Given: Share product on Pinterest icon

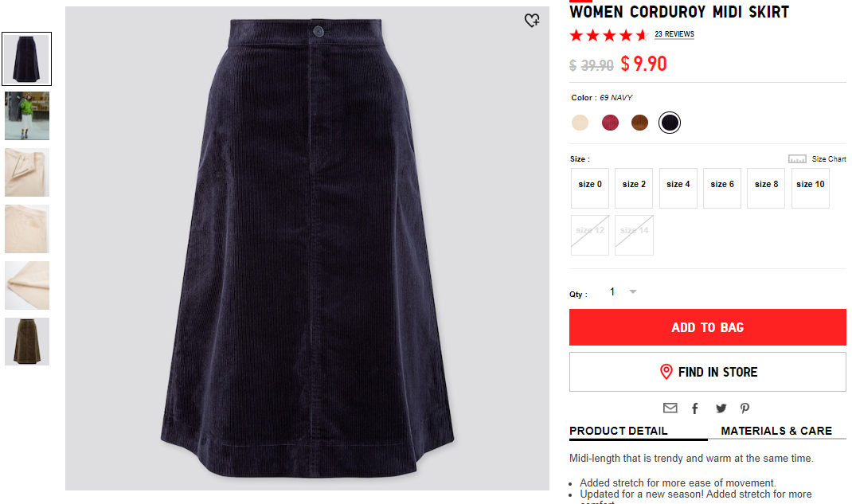Looking at the screenshot, I should (745, 408).
